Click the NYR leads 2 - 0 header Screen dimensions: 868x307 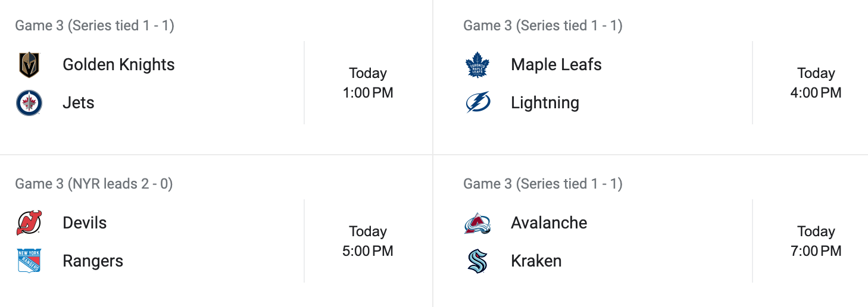pos(94,184)
